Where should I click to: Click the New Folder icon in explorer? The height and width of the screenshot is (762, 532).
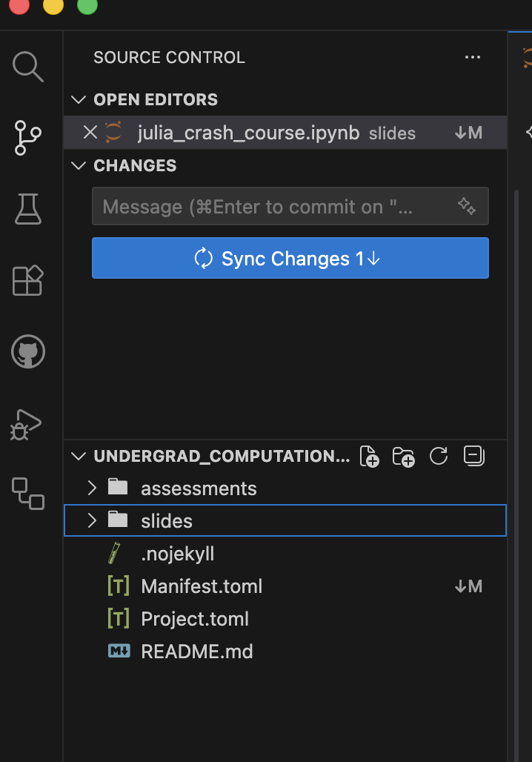tap(404, 457)
